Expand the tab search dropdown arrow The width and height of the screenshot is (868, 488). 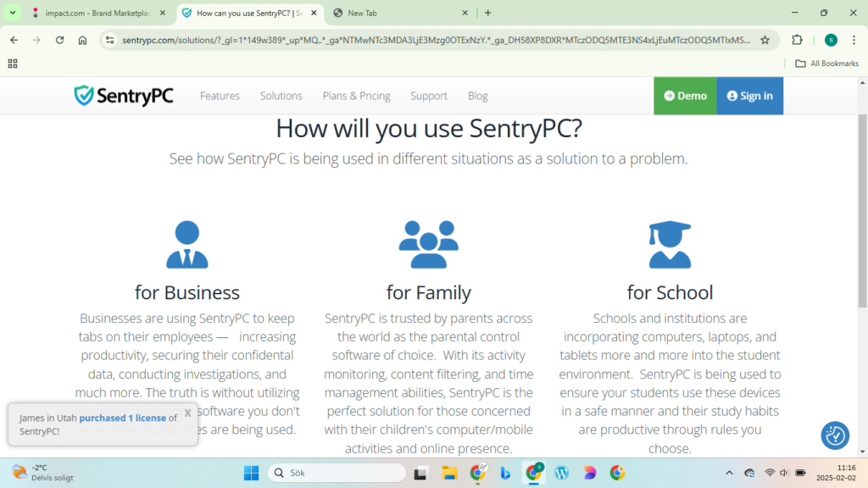click(13, 13)
